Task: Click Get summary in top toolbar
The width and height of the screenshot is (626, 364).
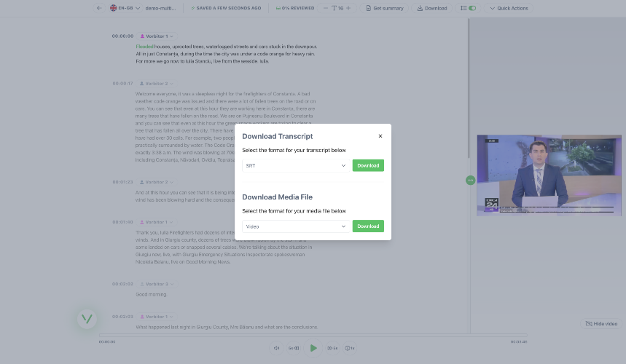Action: [x=385, y=8]
